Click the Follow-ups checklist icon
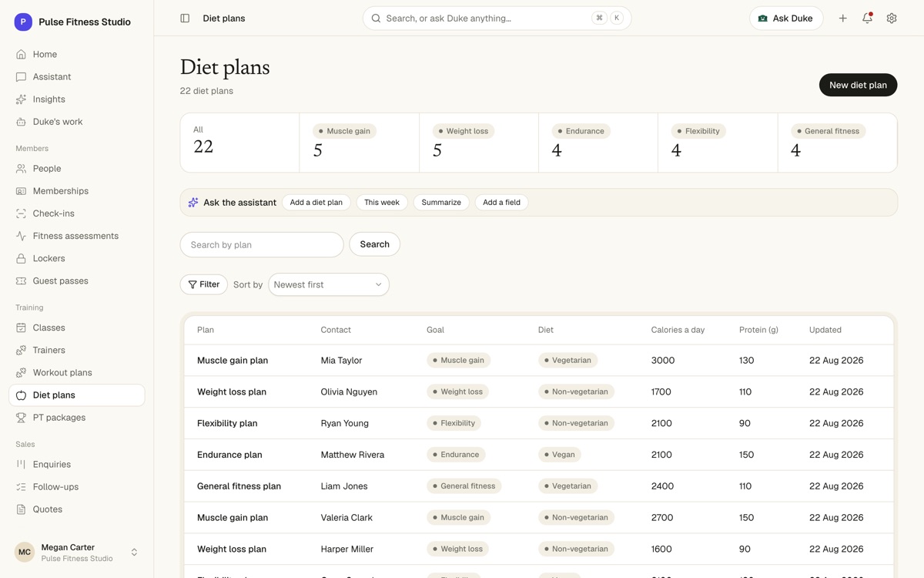 click(x=21, y=487)
